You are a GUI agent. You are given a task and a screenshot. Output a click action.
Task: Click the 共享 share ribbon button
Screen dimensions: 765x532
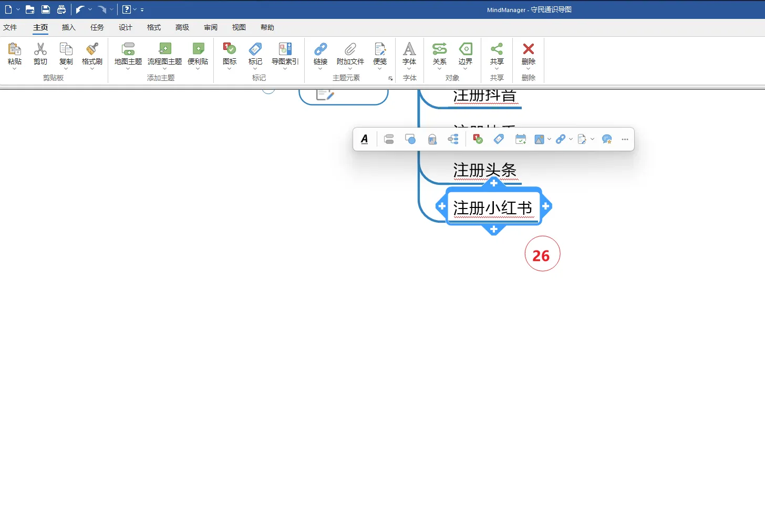(x=497, y=55)
